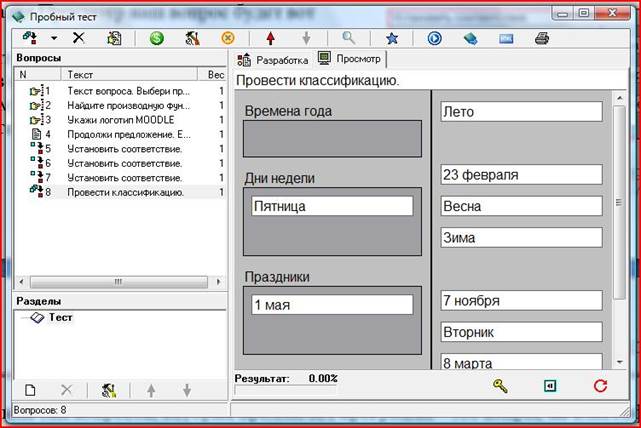
Task: Switch to the Просмотр tab
Action: tap(350, 59)
